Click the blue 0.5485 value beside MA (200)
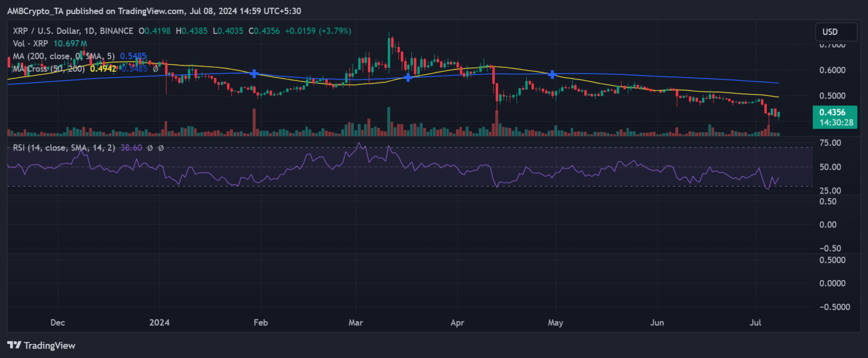This screenshot has height=358, width=868. (133, 56)
